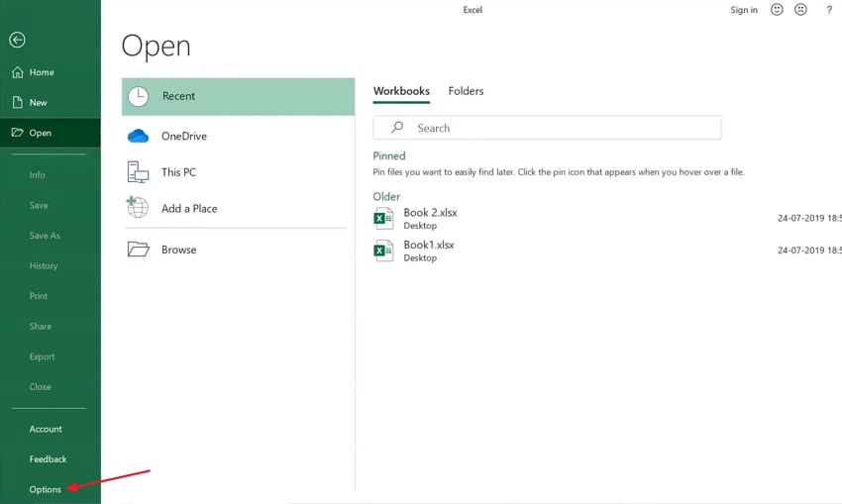
Task: Click the This PC computer icon
Action: click(x=138, y=172)
